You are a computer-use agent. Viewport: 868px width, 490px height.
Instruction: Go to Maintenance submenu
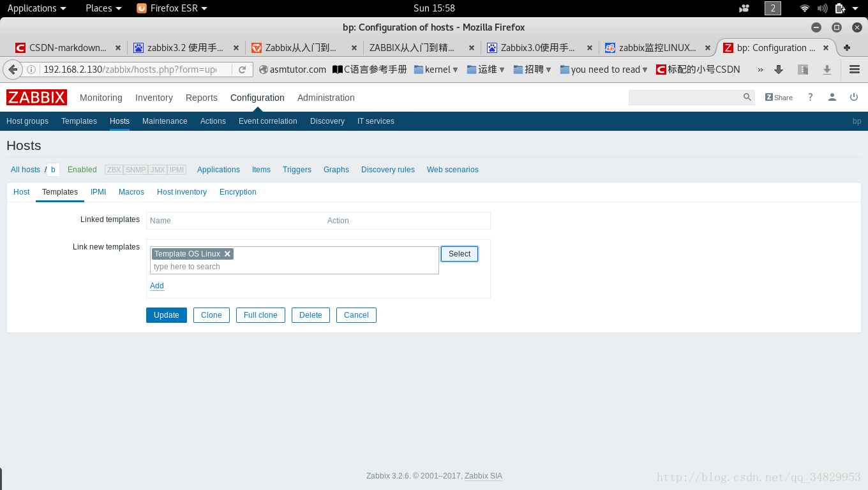coord(165,121)
